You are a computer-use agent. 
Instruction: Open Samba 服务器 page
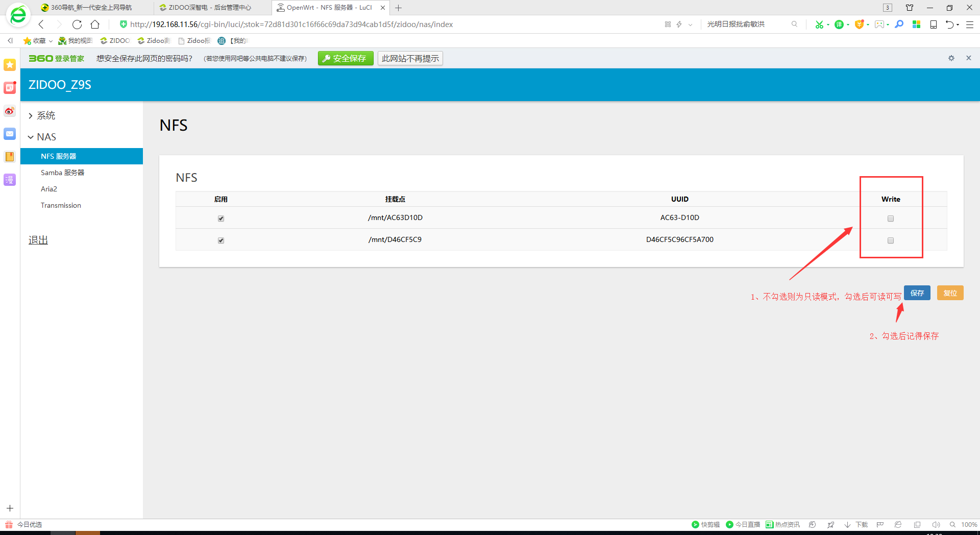(62, 173)
